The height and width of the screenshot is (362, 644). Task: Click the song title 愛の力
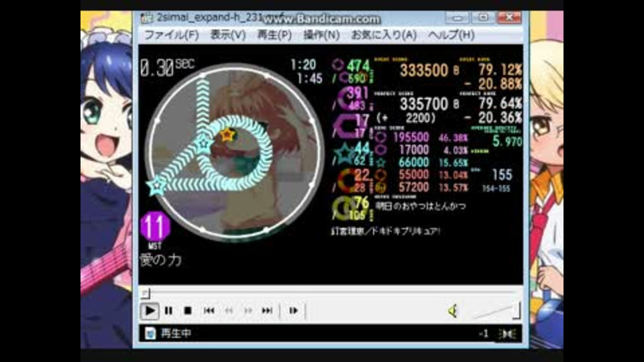tap(160, 260)
